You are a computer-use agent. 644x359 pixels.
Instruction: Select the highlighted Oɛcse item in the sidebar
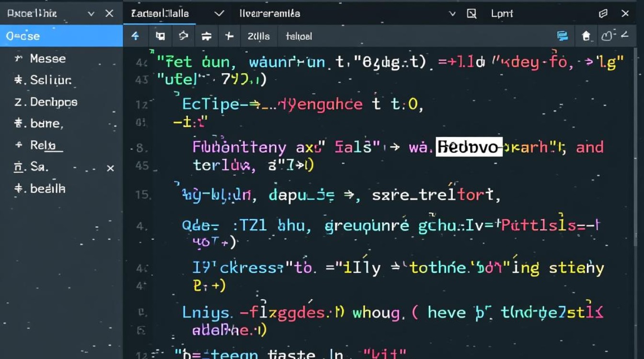click(61, 36)
